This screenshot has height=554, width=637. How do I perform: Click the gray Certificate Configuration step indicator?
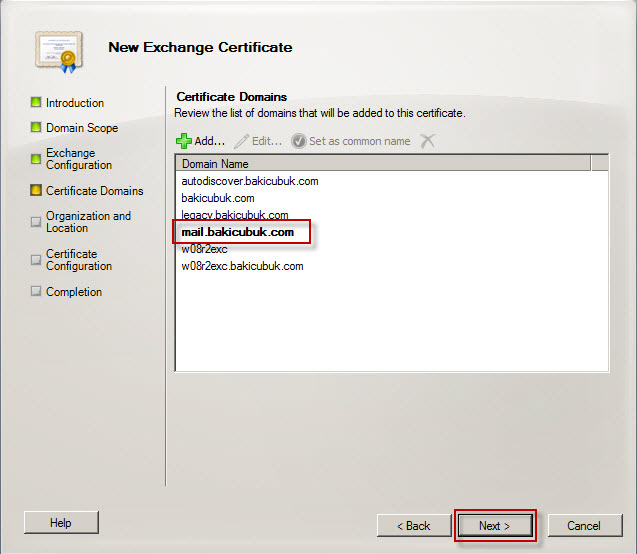(36, 260)
